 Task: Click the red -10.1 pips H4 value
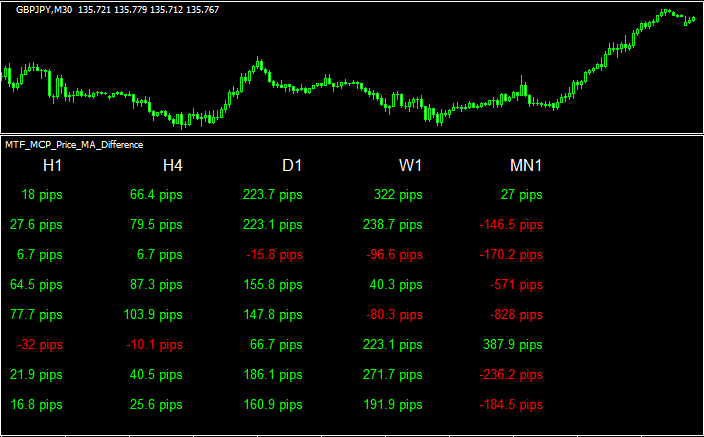pos(155,345)
